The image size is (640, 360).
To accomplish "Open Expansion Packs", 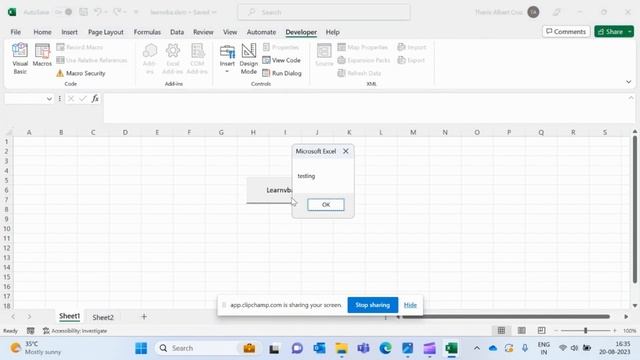I will [x=364, y=60].
